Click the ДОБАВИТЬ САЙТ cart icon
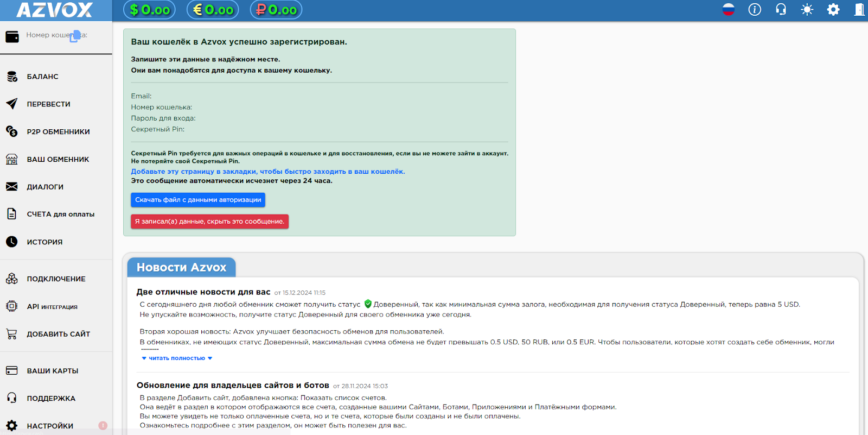The image size is (868, 435). pyautogui.click(x=12, y=334)
